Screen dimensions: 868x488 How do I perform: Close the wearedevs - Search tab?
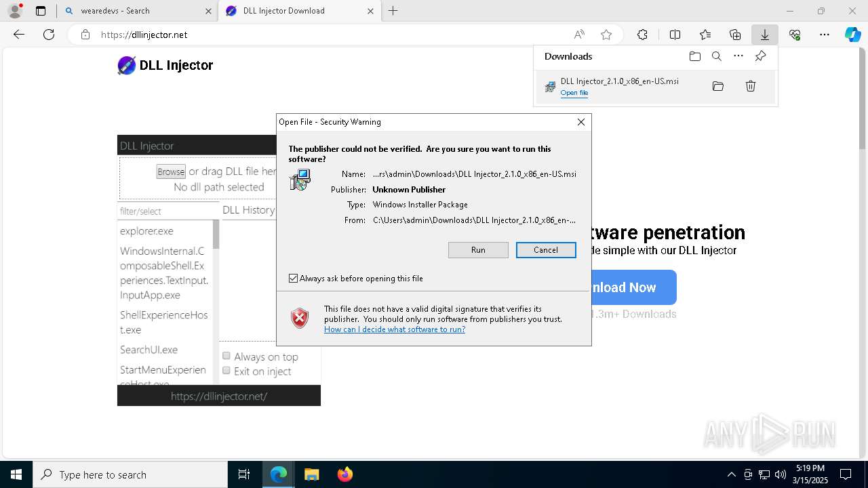208,11
